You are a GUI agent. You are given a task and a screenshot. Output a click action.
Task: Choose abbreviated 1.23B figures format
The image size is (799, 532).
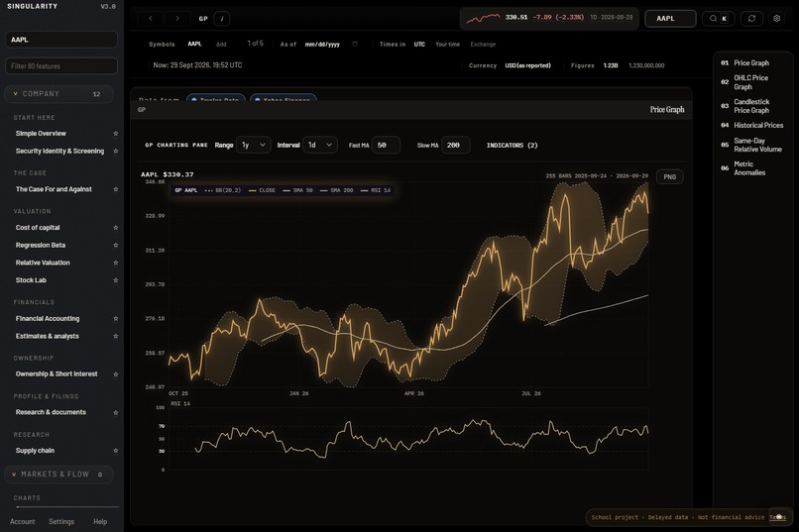(x=611, y=65)
